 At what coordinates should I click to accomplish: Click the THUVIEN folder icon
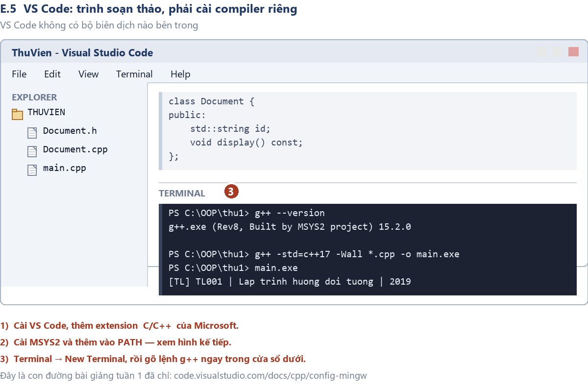(x=17, y=114)
